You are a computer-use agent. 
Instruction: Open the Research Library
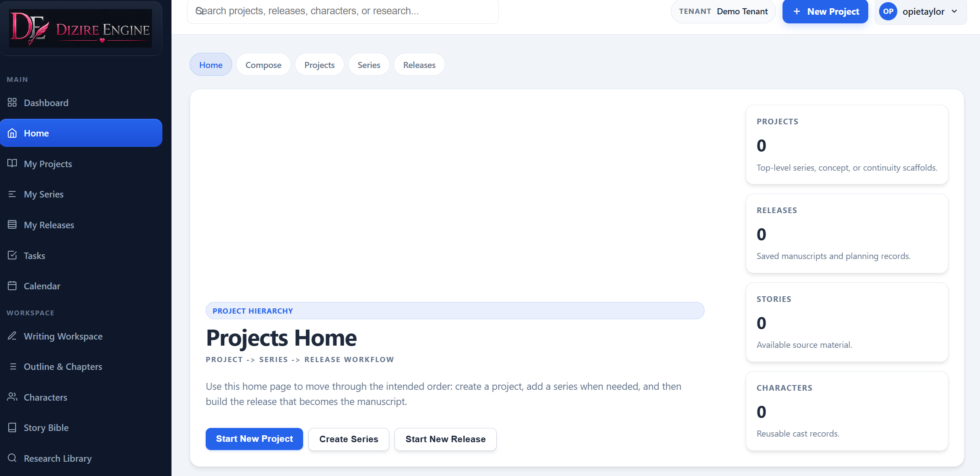pyautogui.click(x=81, y=458)
